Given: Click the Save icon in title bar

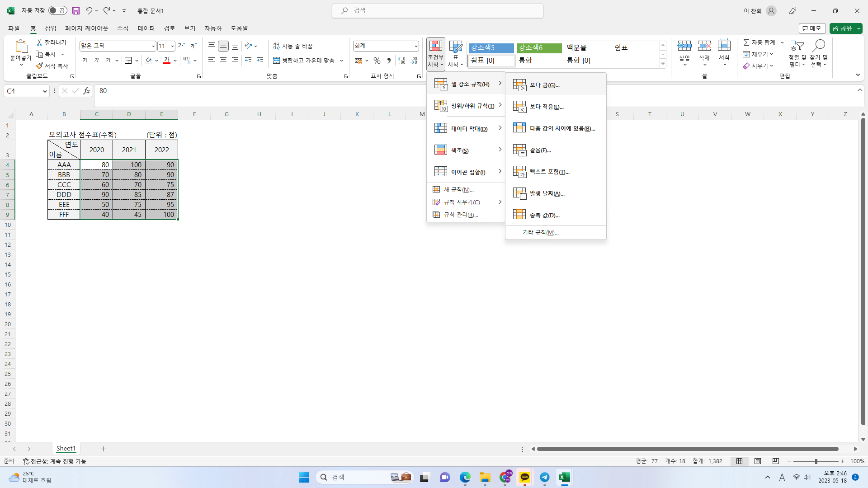Looking at the screenshot, I should click(76, 10).
